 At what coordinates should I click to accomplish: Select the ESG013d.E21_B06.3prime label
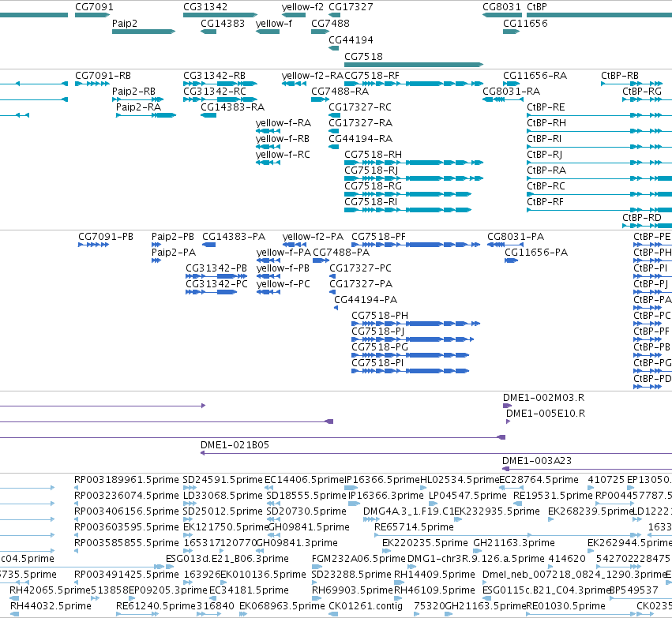[x=227, y=559]
